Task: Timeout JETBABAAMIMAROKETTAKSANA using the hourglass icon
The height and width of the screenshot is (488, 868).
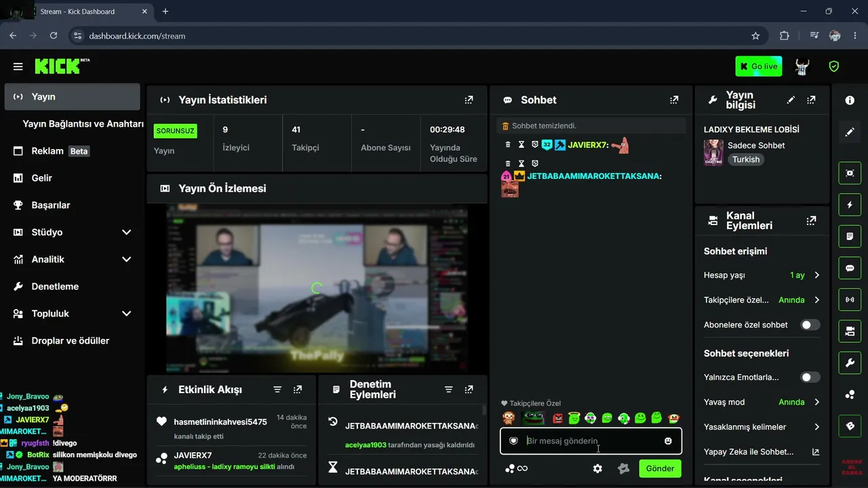Action: (521, 163)
